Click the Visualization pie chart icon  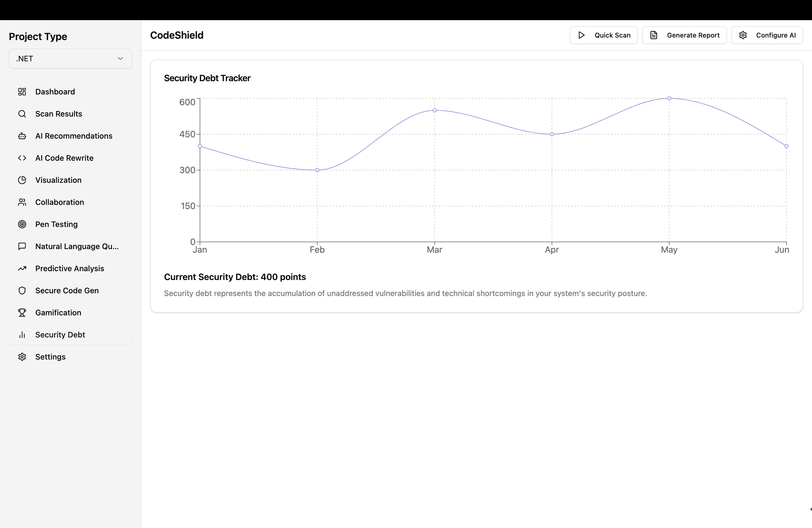(22, 180)
